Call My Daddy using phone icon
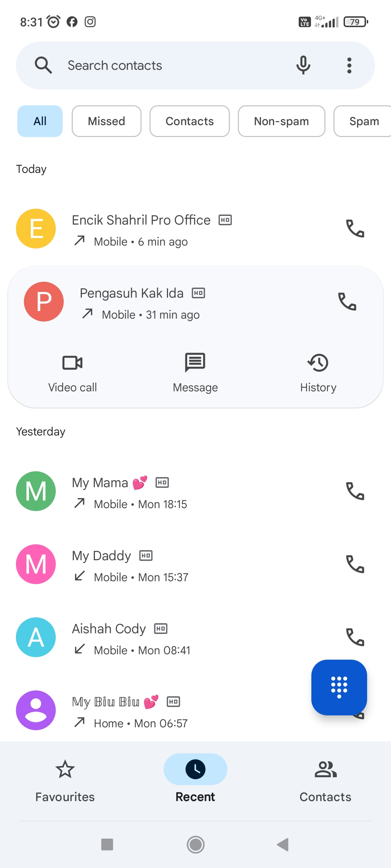The image size is (391, 868). [355, 564]
